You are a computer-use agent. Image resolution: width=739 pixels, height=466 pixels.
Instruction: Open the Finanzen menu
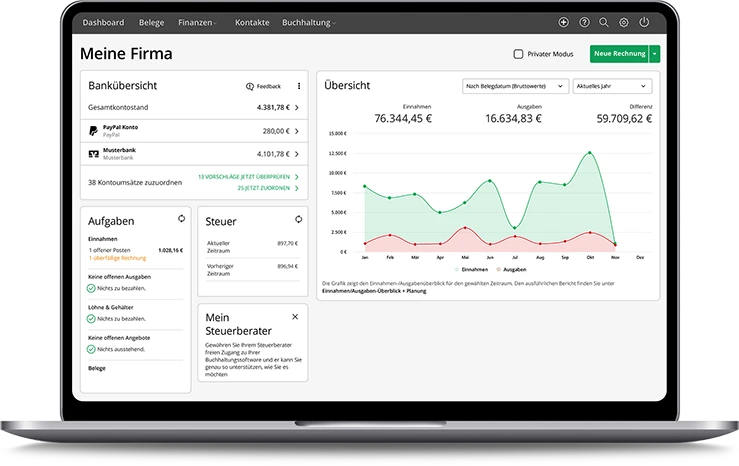point(198,22)
